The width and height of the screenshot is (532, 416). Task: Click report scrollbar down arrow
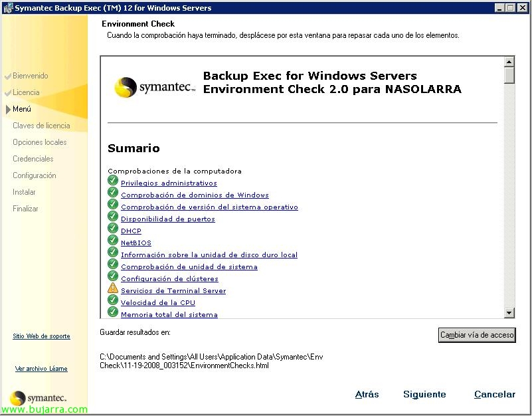[509, 313]
